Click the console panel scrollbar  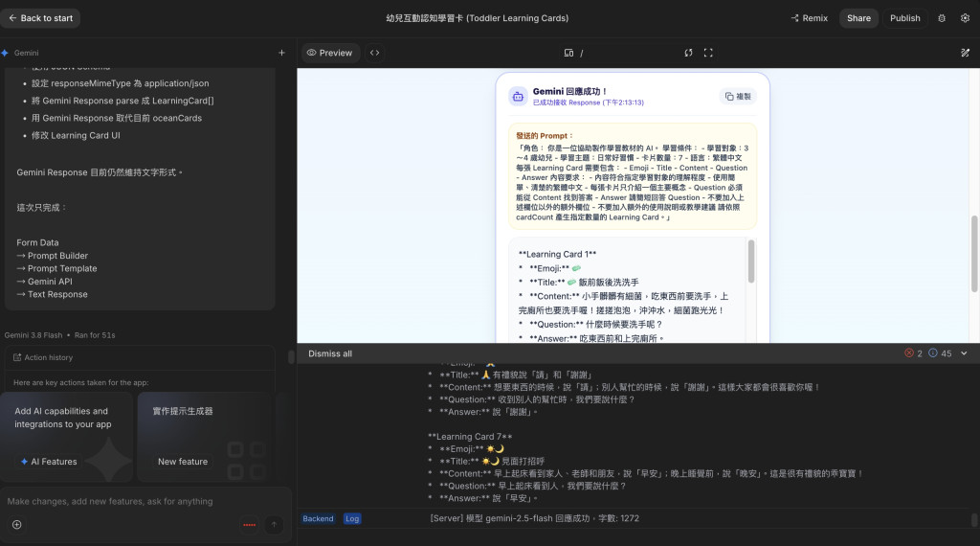coord(973,519)
